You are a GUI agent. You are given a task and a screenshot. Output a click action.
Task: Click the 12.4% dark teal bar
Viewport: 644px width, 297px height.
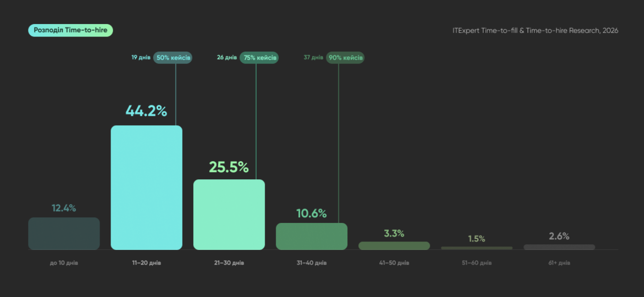coord(64,233)
